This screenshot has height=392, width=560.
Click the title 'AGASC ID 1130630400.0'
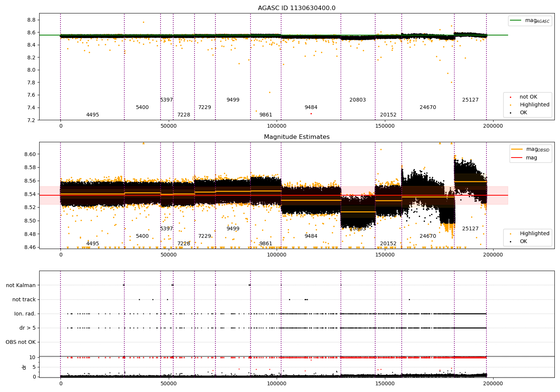coord(296,8)
